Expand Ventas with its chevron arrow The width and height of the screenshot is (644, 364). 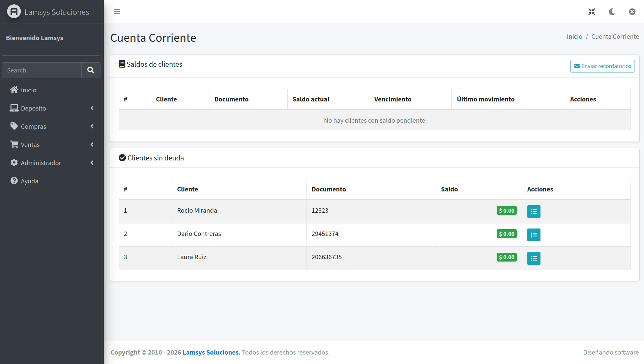pos(92,145)
